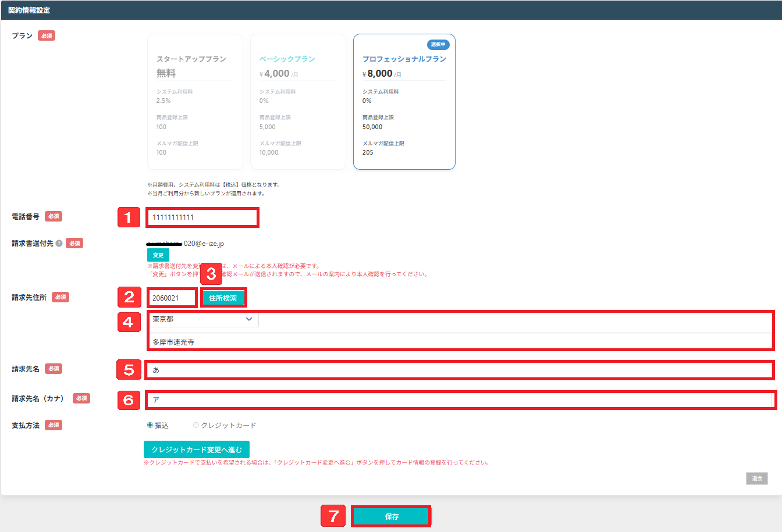
Task: Choose the ベーシックプラン plan card
Action: click(298, 102)
